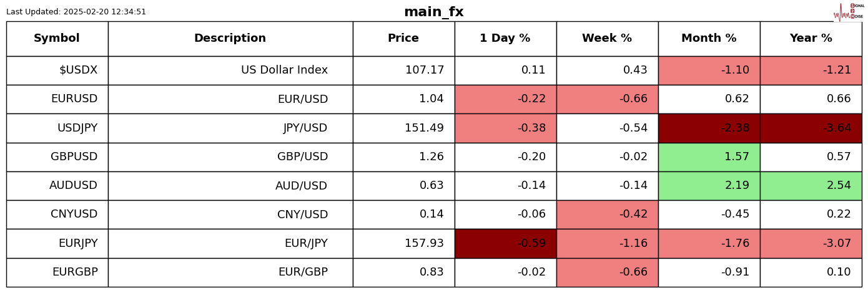Image resolution: width=868 pixels, height=293 pixels.
Task: Click the green 2.19 AUDUSD Month cell
Action: (709, 186)
